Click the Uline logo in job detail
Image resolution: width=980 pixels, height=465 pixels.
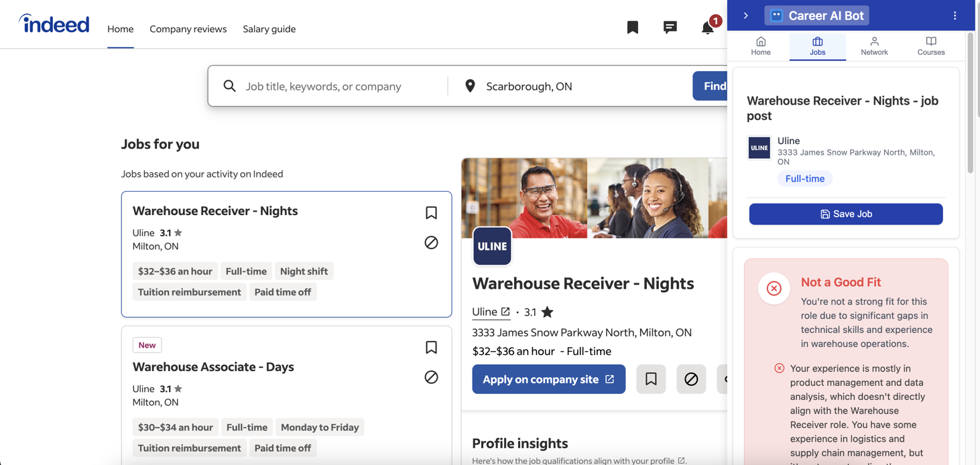[492, 246]
